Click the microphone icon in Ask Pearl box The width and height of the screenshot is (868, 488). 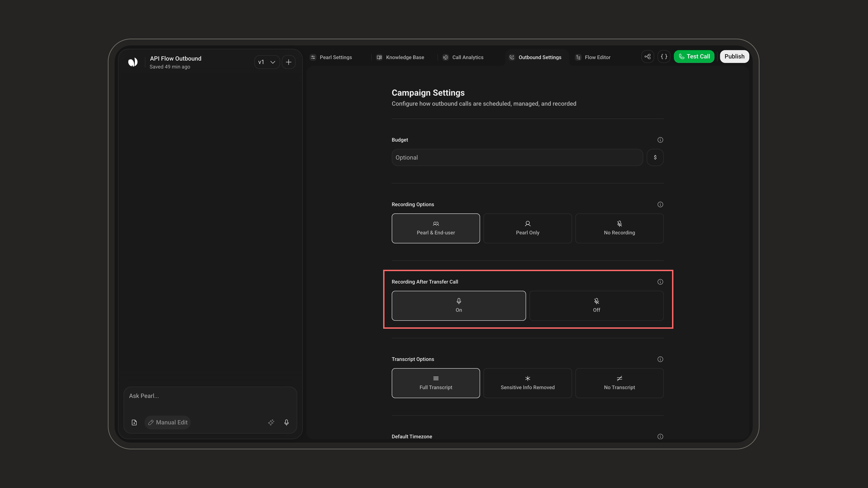(286, 422)
